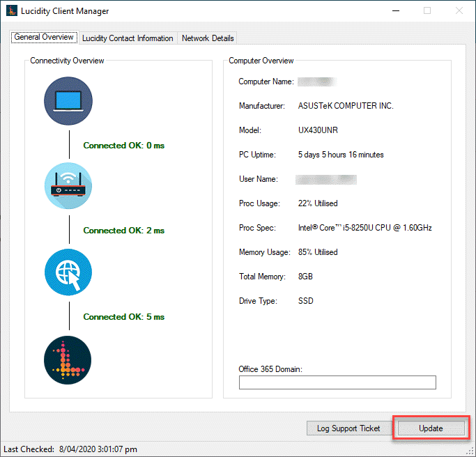Viewport: 476px width, 457px height.
Task: Click the 'Computer Overview' group heading
Action: pyautogui.click(x=261, y=61)
